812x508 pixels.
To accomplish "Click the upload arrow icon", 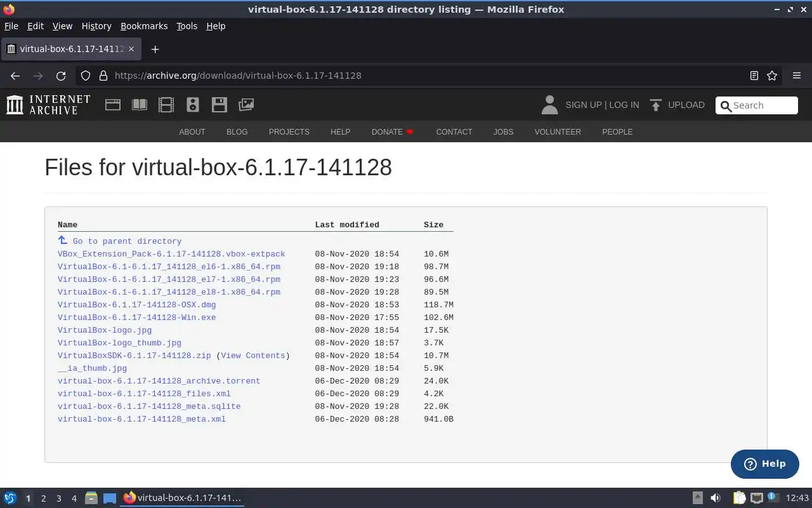I will tap(656, 105).
